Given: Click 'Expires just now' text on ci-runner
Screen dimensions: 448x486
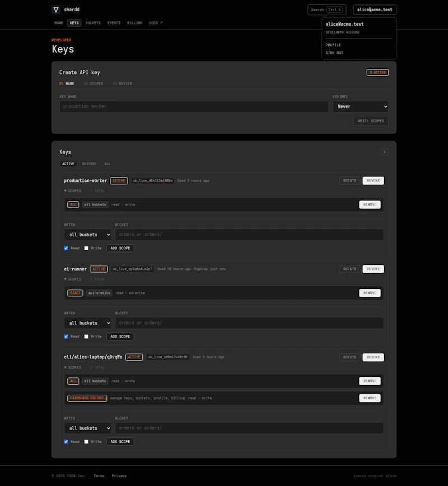Looking at the screenshot, I should (209, 269).
